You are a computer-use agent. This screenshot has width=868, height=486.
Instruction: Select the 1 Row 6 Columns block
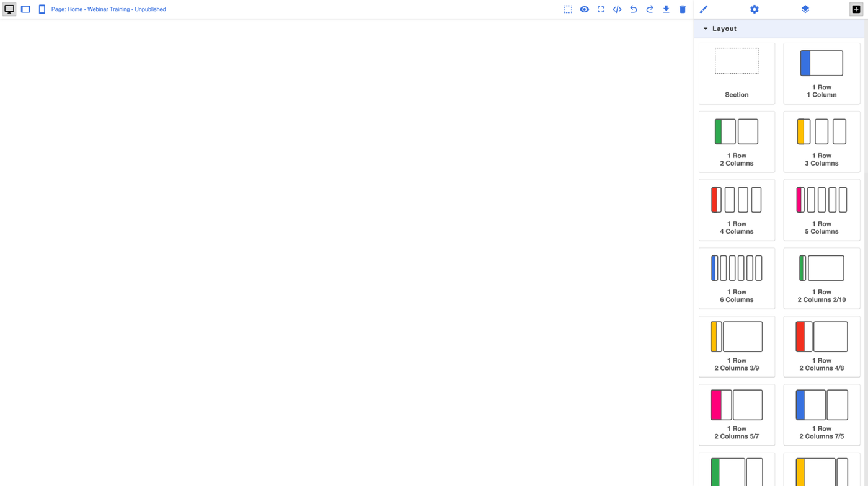(x=737, y=278)
